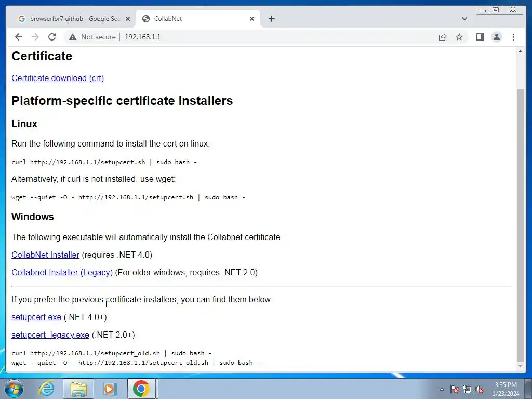532x399 pixels.
Task: Share this page using the share icon
Action: coord(443,37)
